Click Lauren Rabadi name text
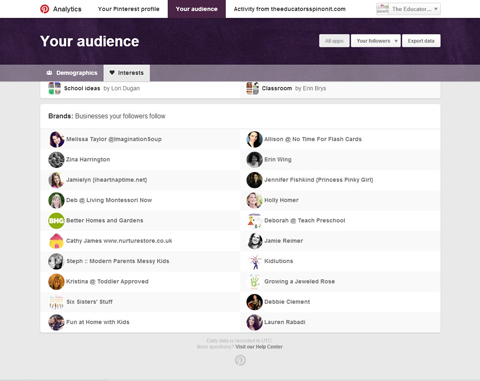 click(x=285, y=322)
